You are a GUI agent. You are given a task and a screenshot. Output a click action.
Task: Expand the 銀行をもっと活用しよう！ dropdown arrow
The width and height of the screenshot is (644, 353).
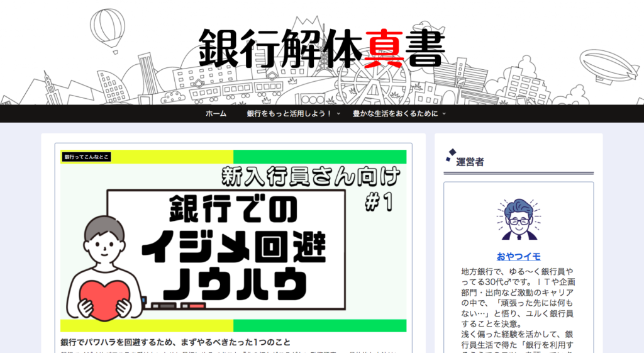[x=338, y=114]
